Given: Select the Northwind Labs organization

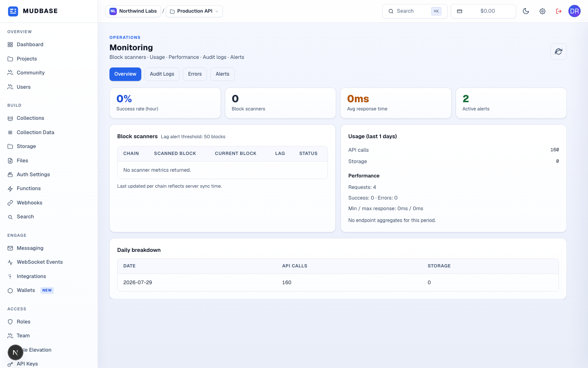Looking at the screenshot, I should pyautogui.click(x=133, y=11).
